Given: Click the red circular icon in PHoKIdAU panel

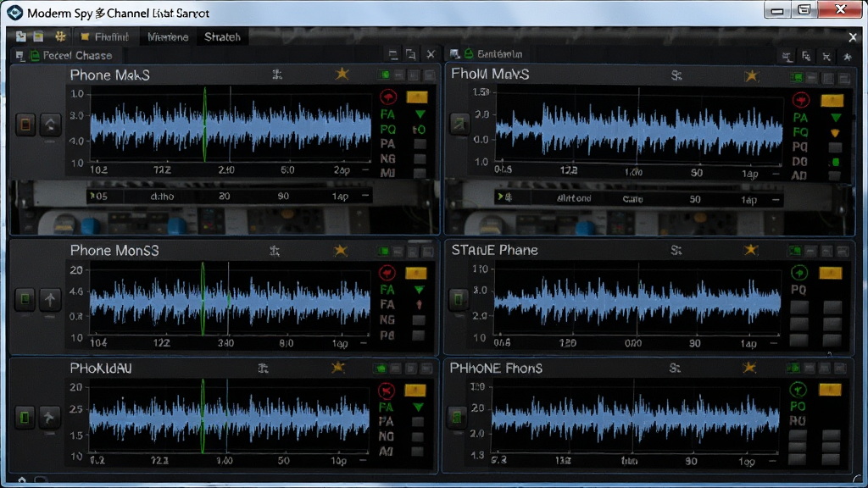Looking at the screenshot, I should click(387, 391).
